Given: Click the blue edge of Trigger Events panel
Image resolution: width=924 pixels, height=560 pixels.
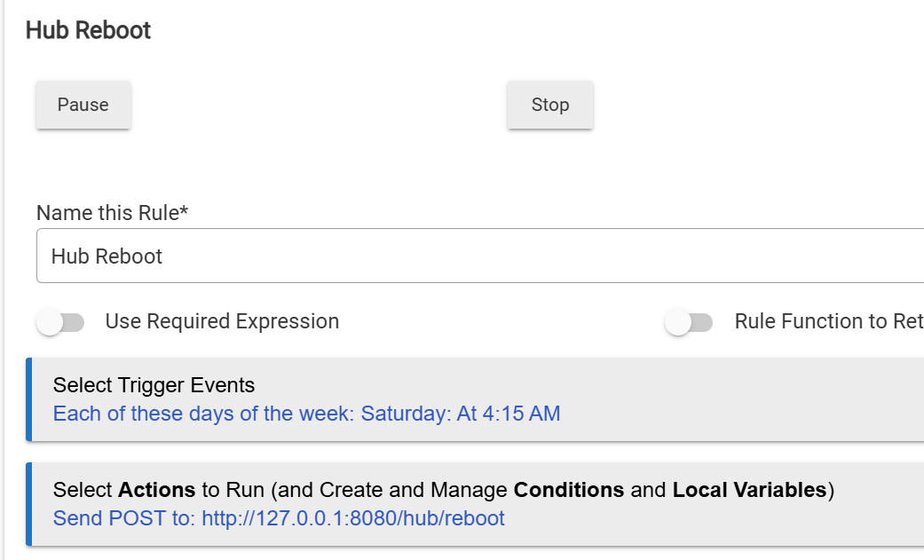Looking at the screenshot, I should 29,399.
